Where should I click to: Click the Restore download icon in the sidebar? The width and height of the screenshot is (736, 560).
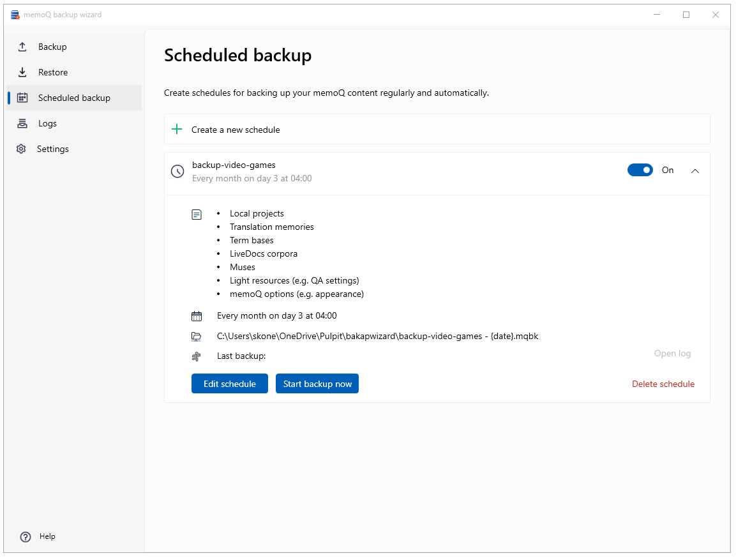pyautogui.click(x=22, y=72)
